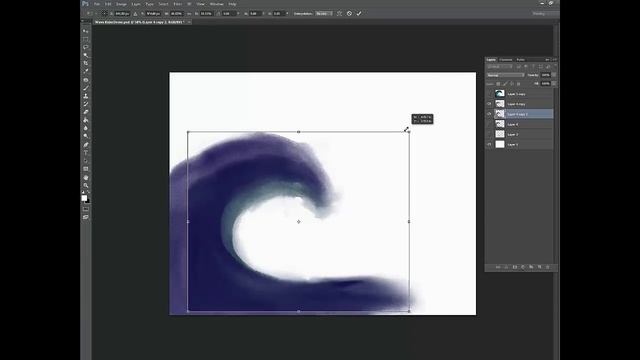This screenshot has width=640, height=360.
Task: Show Layer 2 visibility
Action: (489, 134)
